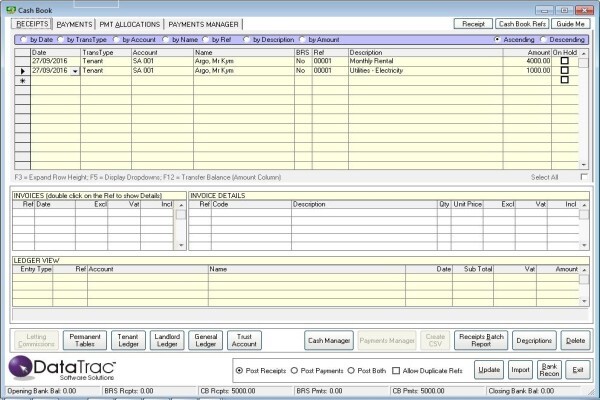Open the Tenant Ledger
Screen dimensions: 600x400
click(128, 340)
